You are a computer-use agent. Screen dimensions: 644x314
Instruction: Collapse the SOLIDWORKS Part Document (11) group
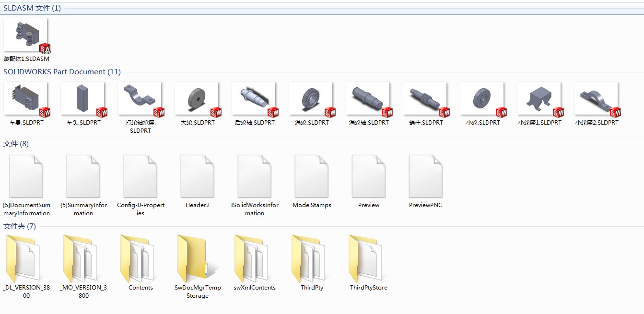pos(62,72)
